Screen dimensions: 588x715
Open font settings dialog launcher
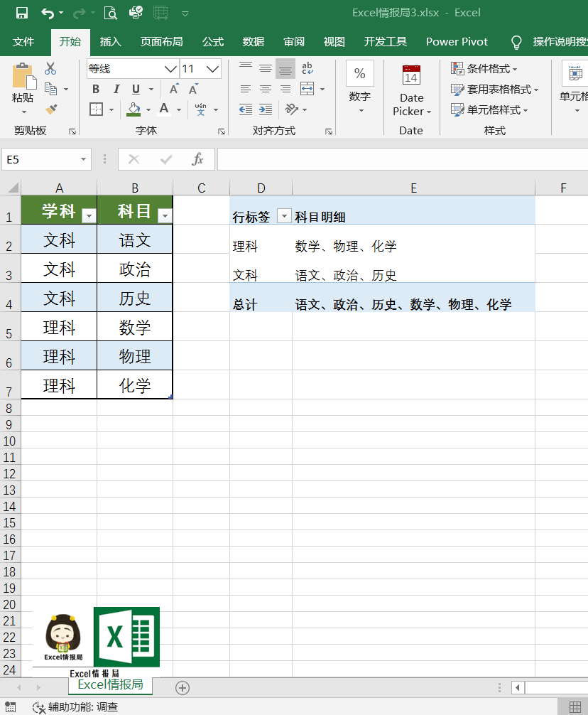pos(222,131)
